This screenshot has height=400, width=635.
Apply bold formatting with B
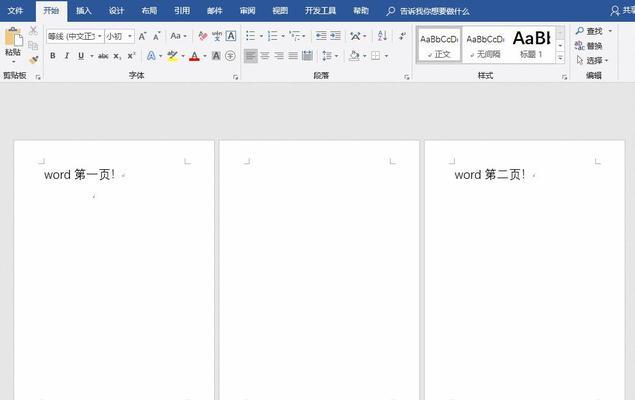[x=53, y=56]
